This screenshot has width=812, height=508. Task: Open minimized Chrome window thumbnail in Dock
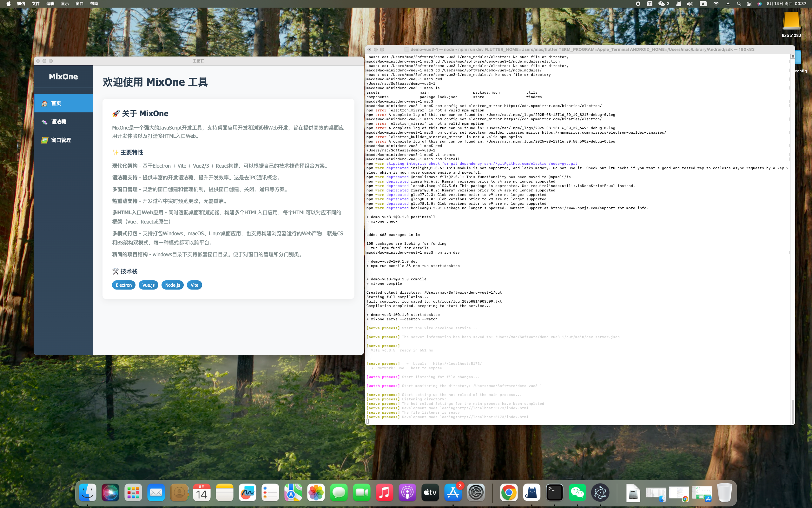coord(679,493)
